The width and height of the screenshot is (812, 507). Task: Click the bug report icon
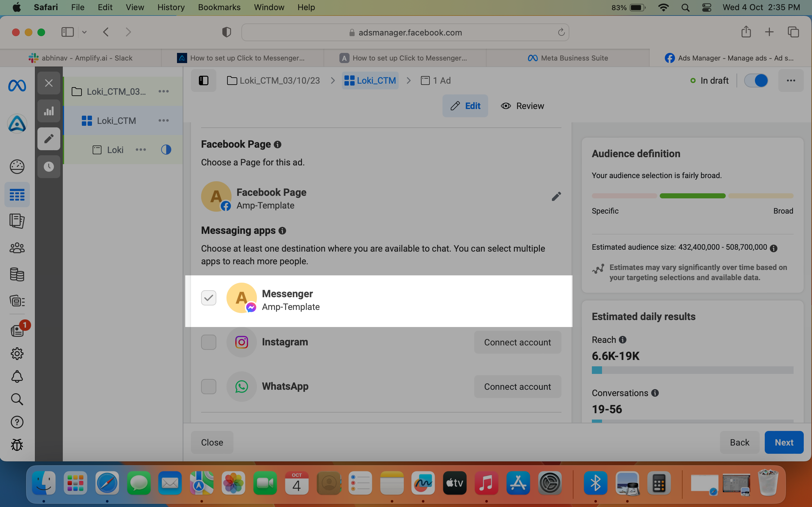[x=17, y=445]
